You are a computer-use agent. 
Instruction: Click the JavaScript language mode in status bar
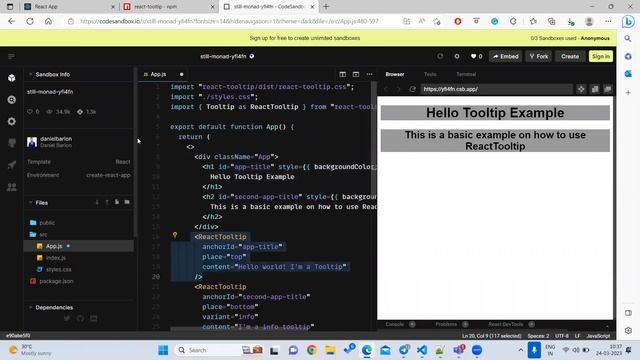click(x=598, y=336)
